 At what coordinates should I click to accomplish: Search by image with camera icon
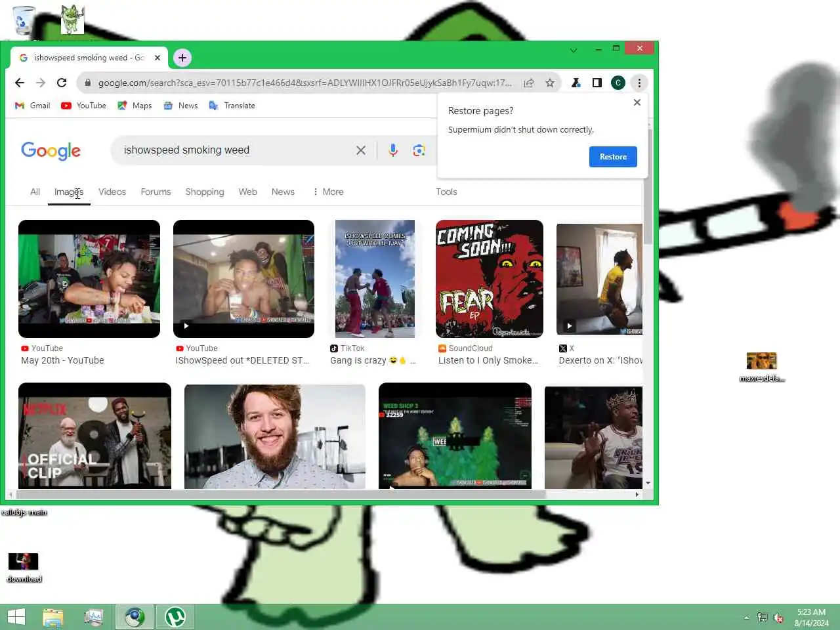pyautogui.click(x=419, y=150)
